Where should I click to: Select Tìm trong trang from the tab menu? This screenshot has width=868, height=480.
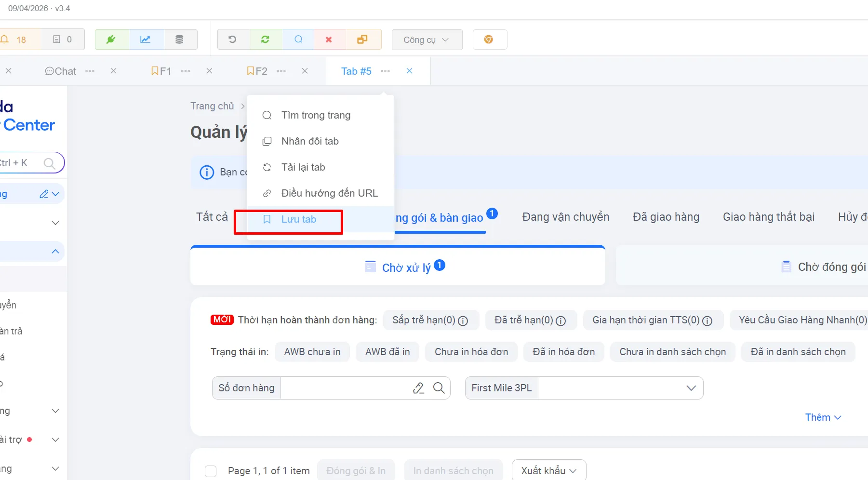pyautogui.click(x=320, y=115)
